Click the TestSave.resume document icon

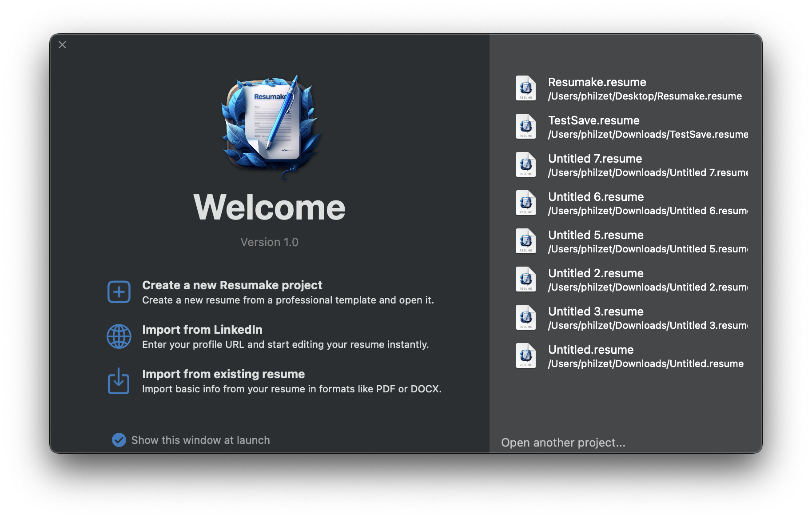pos(525,126)
